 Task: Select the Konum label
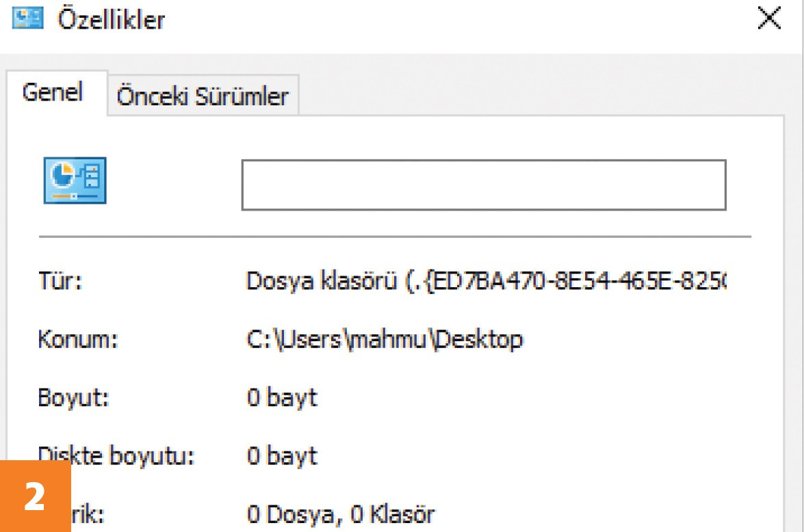[78, 339]
